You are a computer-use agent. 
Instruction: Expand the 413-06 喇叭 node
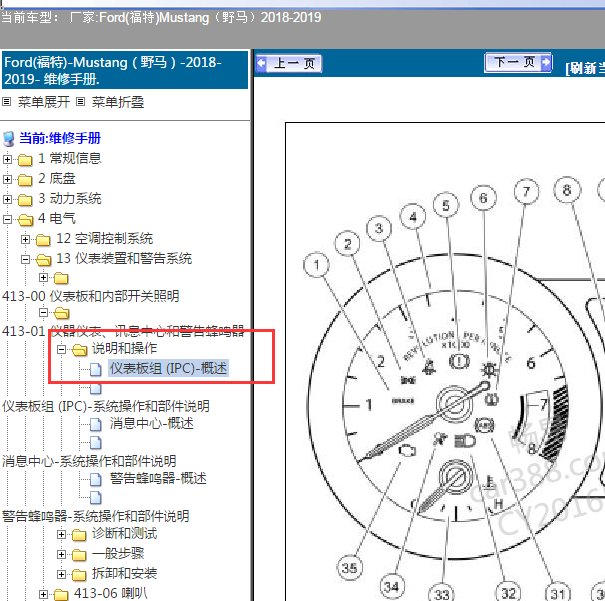pos(44,594)
